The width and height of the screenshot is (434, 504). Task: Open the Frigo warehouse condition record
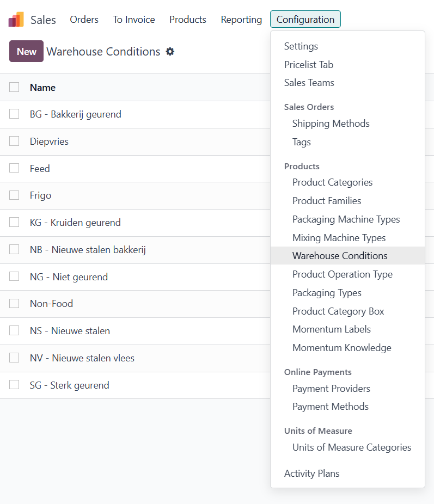41,195
